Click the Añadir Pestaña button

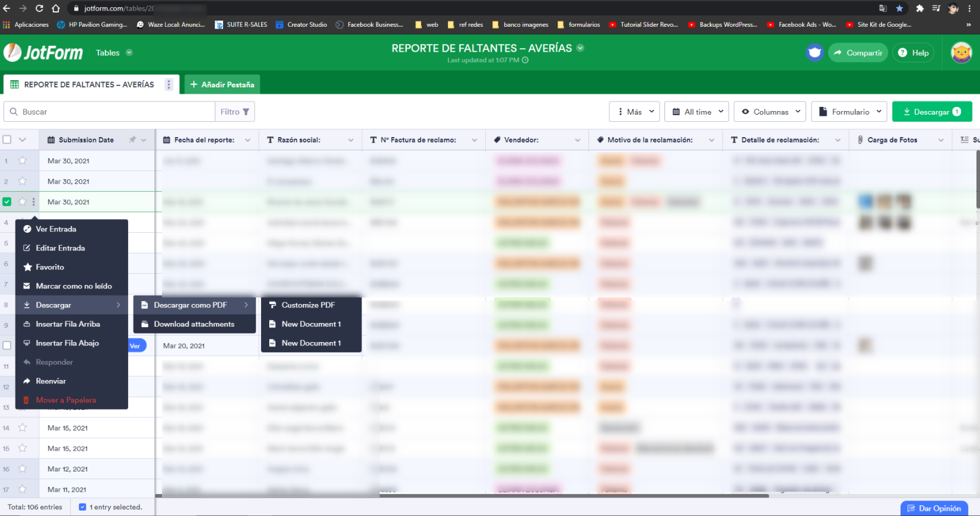click(x=222, y=85)
